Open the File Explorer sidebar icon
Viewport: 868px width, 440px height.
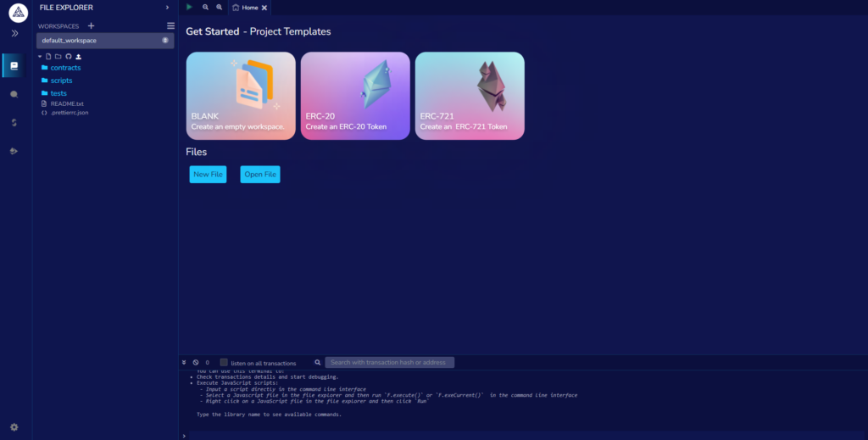(14, 66)
